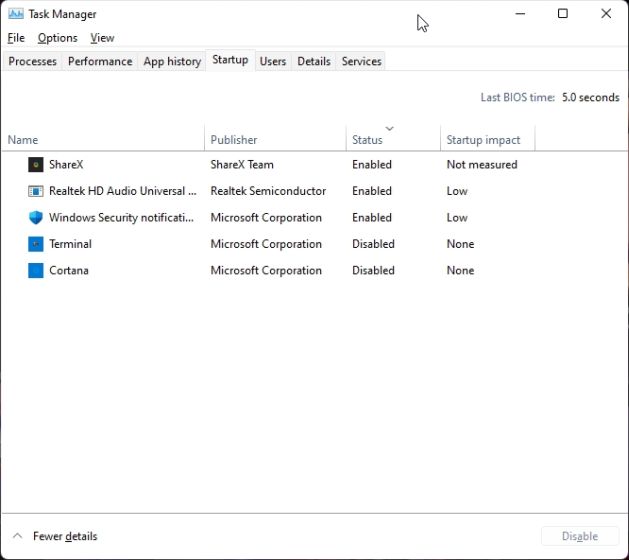Click the Windows Security shield icon
Image resolution: width=629 pixels, height=560 pixels.
[x=36, y=217]
